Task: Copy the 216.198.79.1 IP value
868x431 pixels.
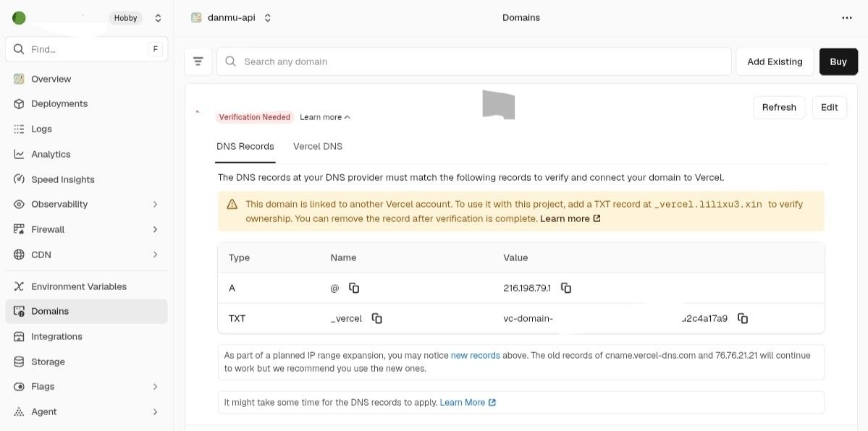Action: coord(565,288)
